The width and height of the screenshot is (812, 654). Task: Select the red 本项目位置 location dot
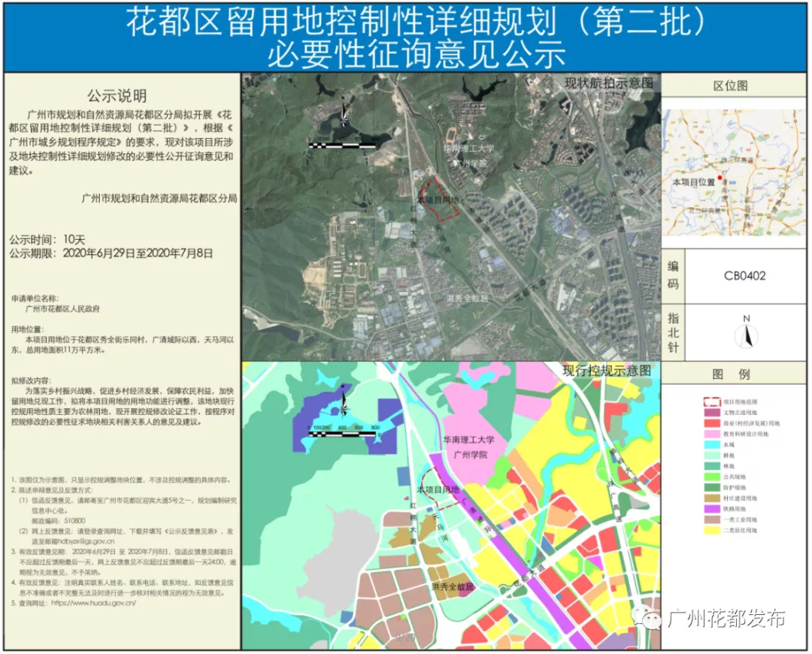point(720,177)
